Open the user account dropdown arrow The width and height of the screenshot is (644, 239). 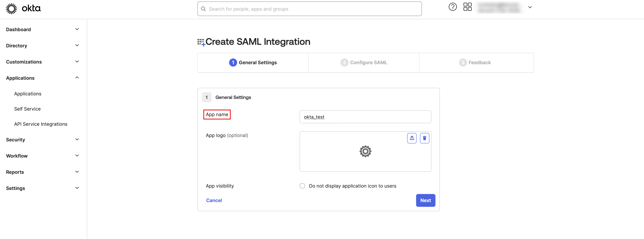pos(530,7)
